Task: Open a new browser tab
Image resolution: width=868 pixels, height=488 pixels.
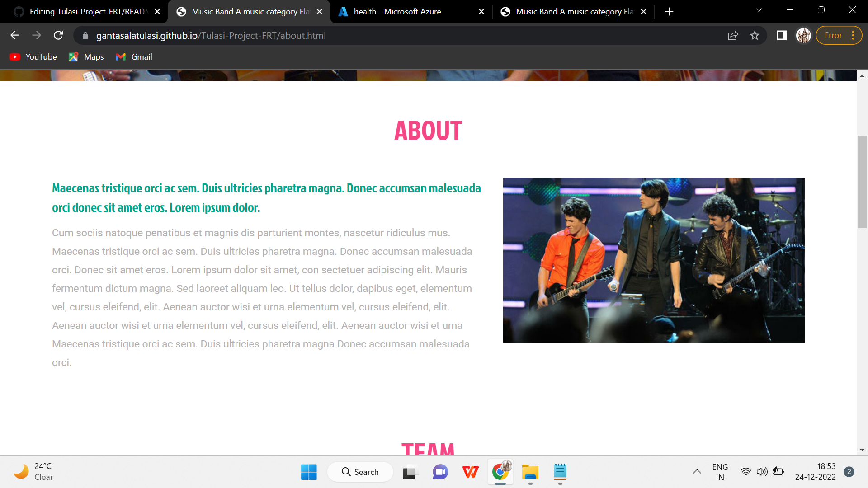Action: click(669, 12)
